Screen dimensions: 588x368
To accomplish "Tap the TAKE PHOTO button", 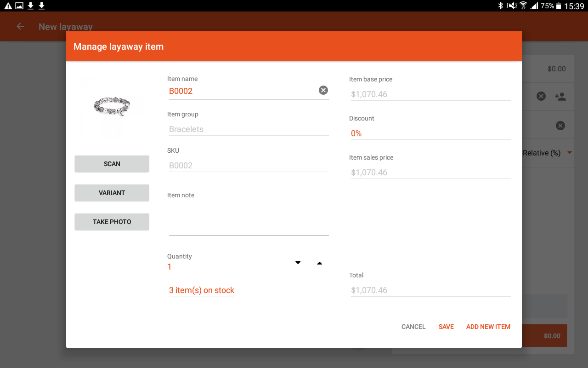I will pos(112,222).
